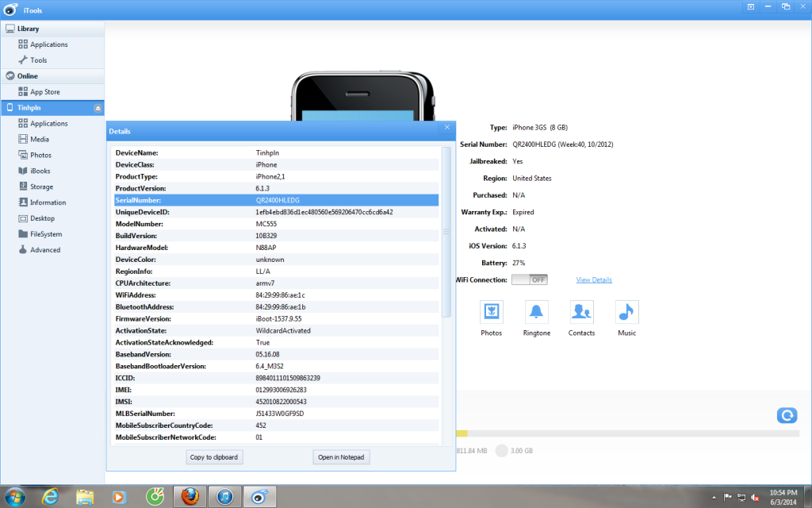
Task: Open the Music shortcut icon
Action: coord(626,313)
